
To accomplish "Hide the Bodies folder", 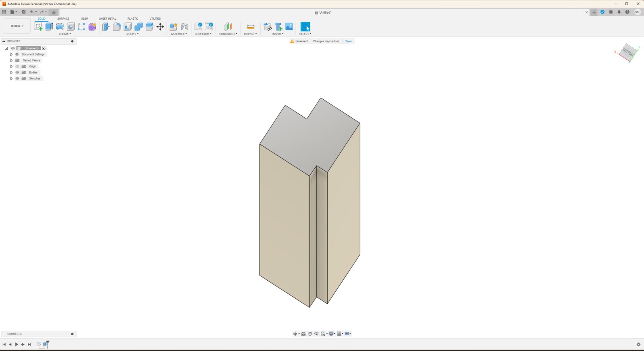I will click(x=17, y=72).
